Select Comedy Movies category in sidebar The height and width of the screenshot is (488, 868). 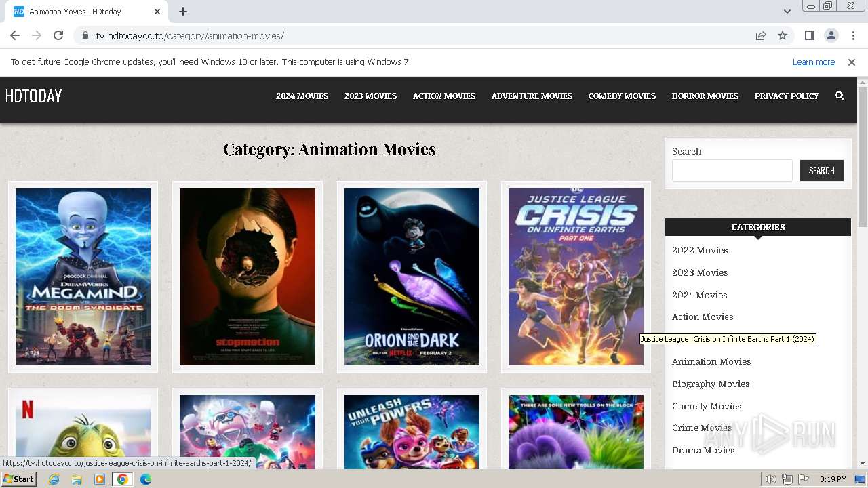coord(707,406)
